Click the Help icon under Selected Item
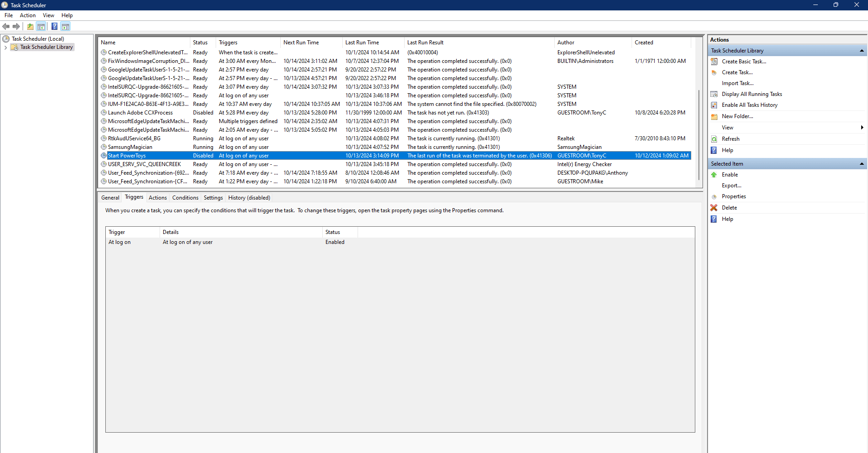 pyautogui.click(x=714, y=219)
